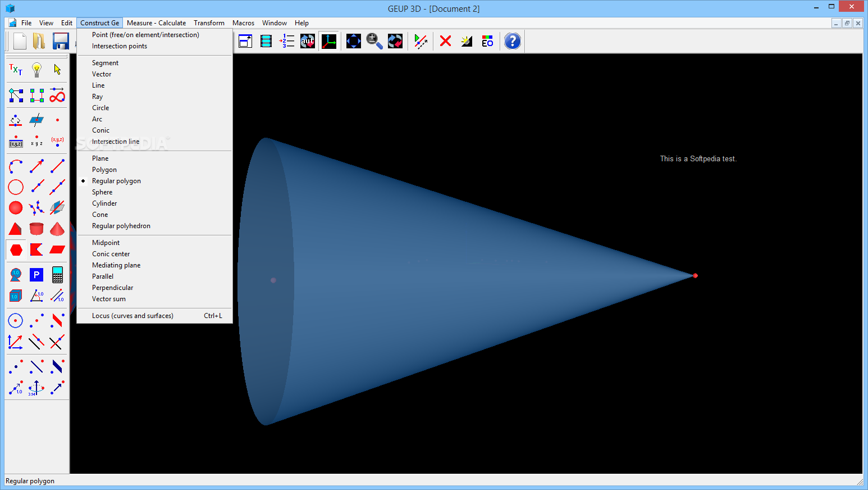
Task: Click the light bulb hint icon
Action: click(36, 70)
